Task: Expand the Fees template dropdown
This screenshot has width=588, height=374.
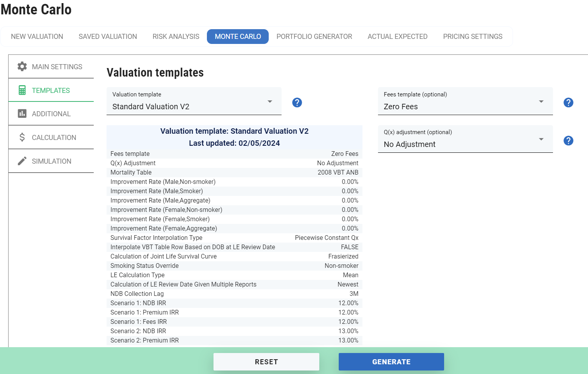Action: 541,101
